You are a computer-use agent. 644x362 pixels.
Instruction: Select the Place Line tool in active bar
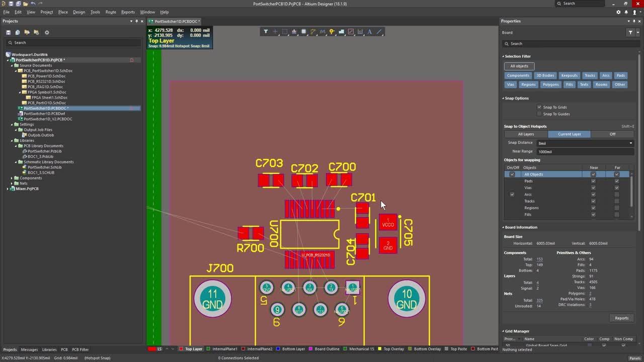point(379,32)
